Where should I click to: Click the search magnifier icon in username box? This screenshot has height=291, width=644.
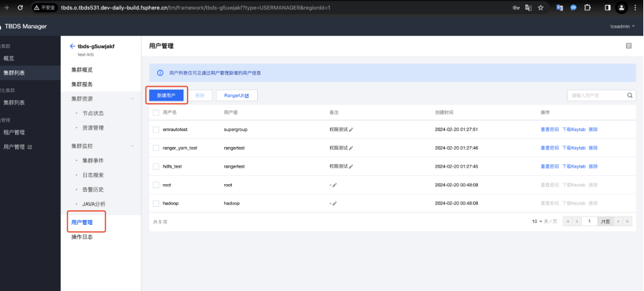[x=630, y=95]
